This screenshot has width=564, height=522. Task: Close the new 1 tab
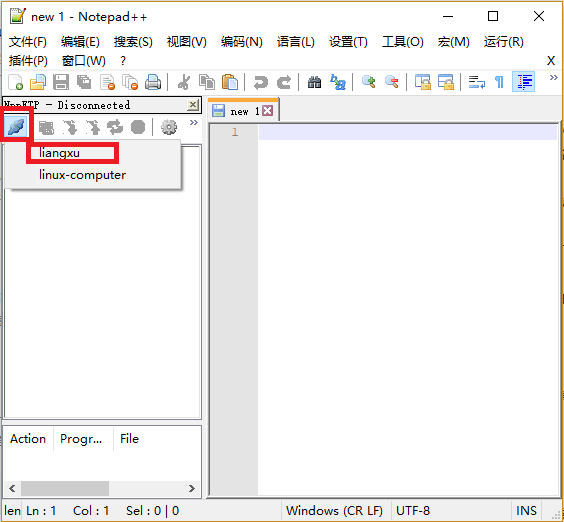(267, 110)
